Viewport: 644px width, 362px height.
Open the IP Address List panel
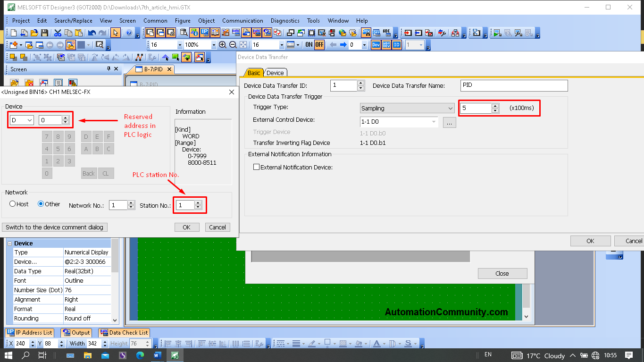coord(29,333)
